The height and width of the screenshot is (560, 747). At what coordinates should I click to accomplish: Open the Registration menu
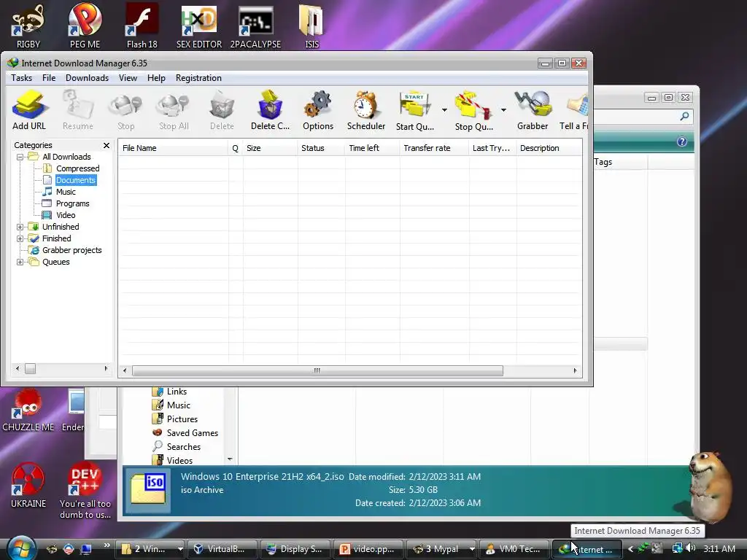click(198, 77)
